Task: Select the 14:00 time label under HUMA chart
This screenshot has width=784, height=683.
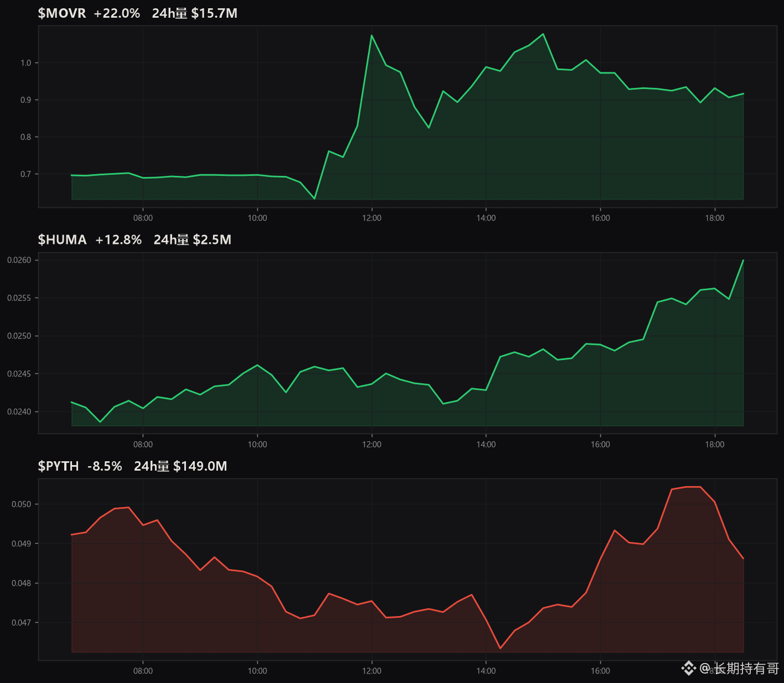Action: (x=486, y=445)
